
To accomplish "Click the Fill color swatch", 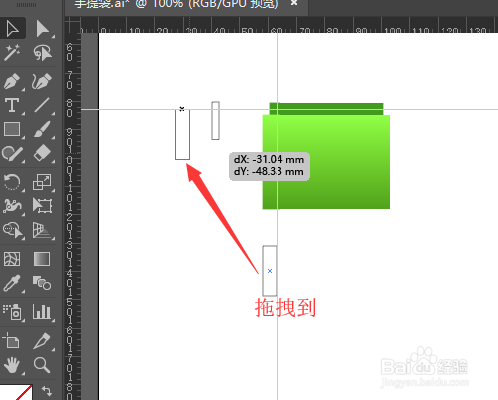I will tap(16, 392).
